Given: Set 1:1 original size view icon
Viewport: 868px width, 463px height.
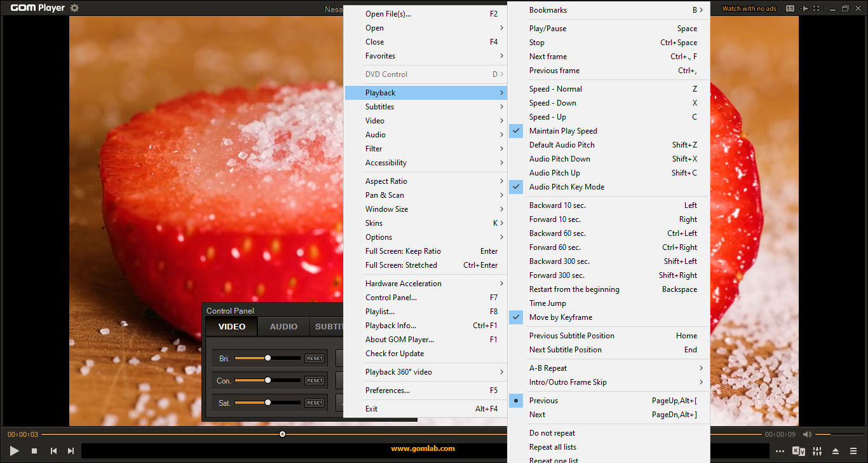Looking at the screenshot, I should pos(790,8).
